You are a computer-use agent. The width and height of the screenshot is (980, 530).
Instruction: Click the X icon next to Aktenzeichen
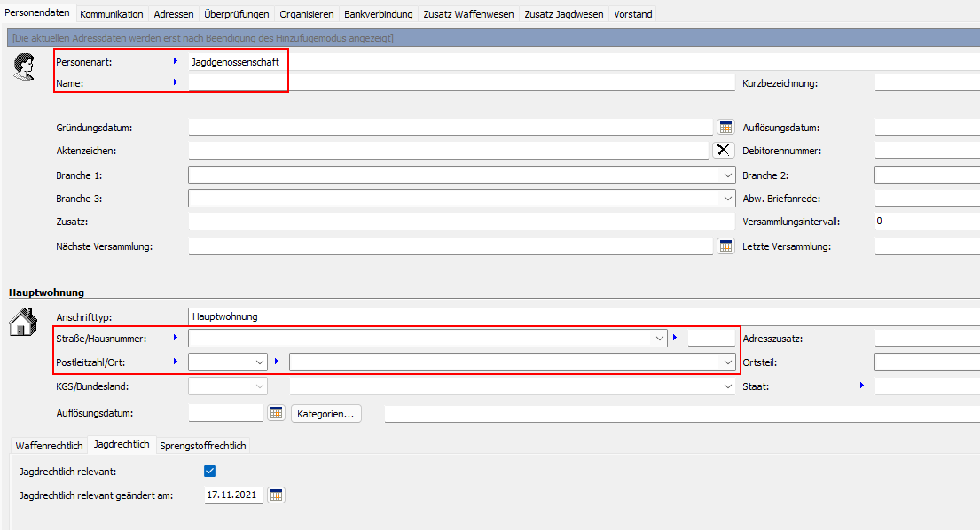[724, 151]
